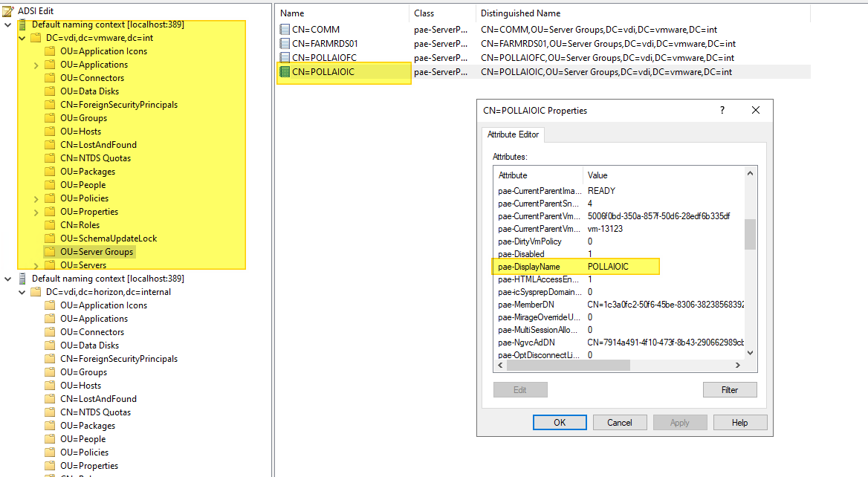
Task: Sort list by the Class column header
Action: (442, 13)
